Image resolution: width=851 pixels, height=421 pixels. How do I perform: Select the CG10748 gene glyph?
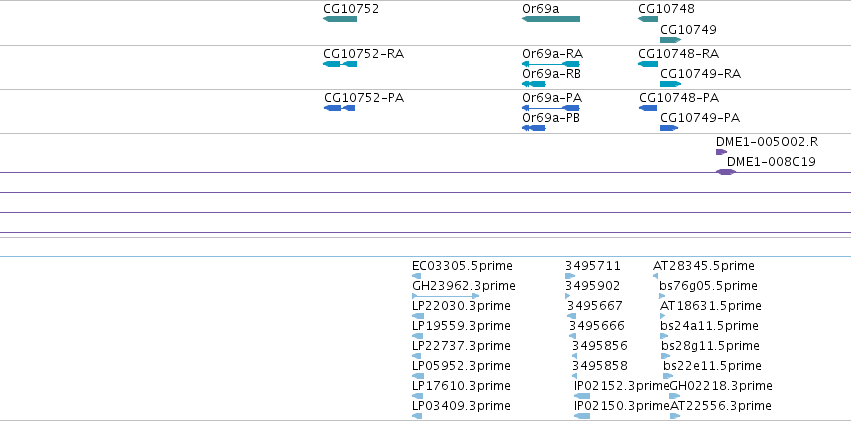[x=648, y=19]
